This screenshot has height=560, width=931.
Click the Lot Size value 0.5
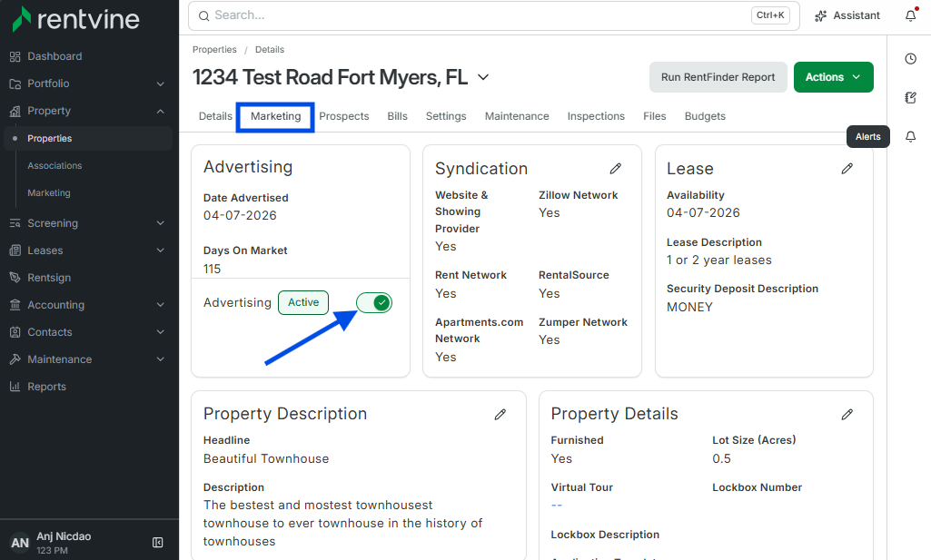coord(721,459)
